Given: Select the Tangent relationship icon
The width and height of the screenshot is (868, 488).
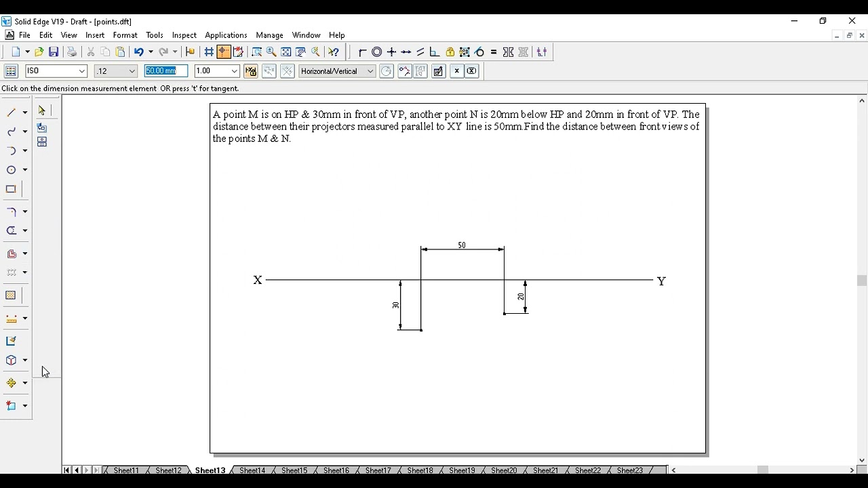Looking at the screenshot, I should [x=479, y=52].
